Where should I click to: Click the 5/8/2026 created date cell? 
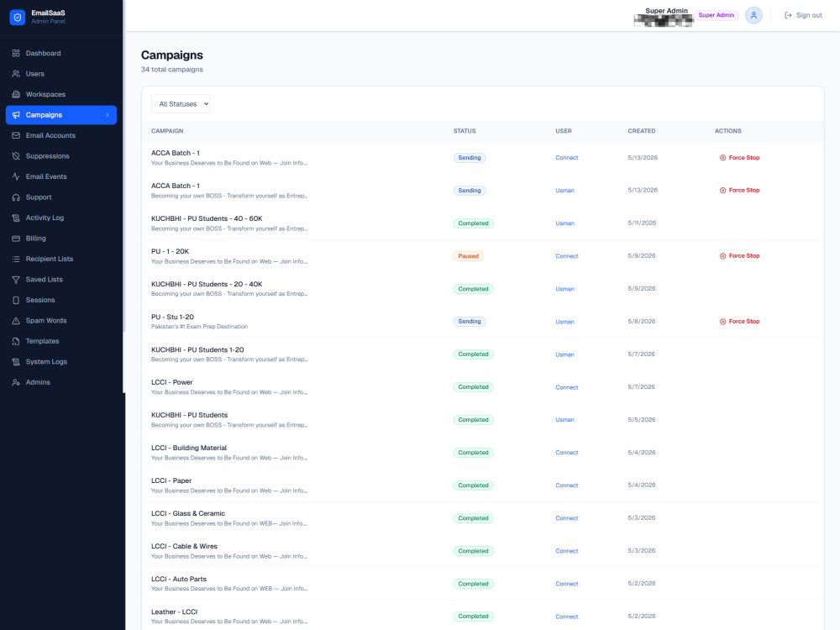point(641,322)
